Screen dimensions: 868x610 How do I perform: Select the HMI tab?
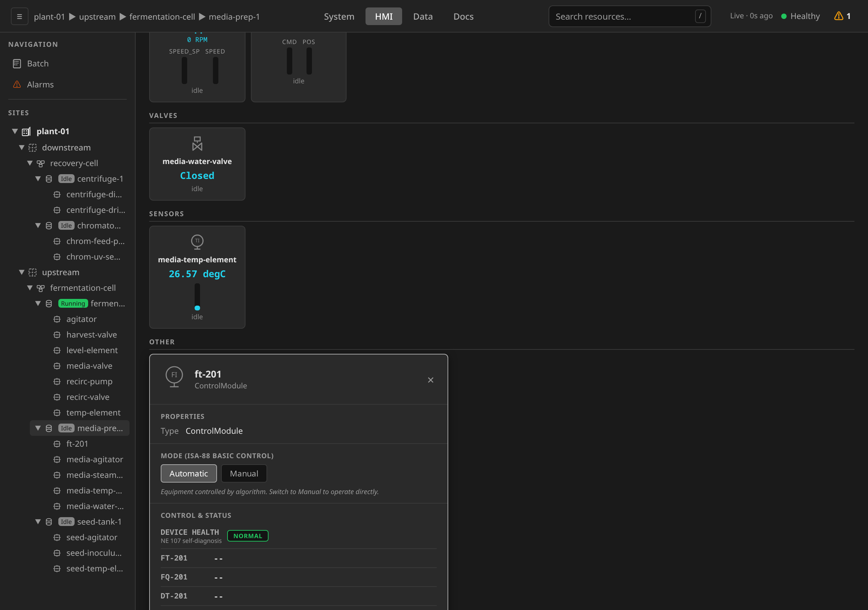pos(384,16)
